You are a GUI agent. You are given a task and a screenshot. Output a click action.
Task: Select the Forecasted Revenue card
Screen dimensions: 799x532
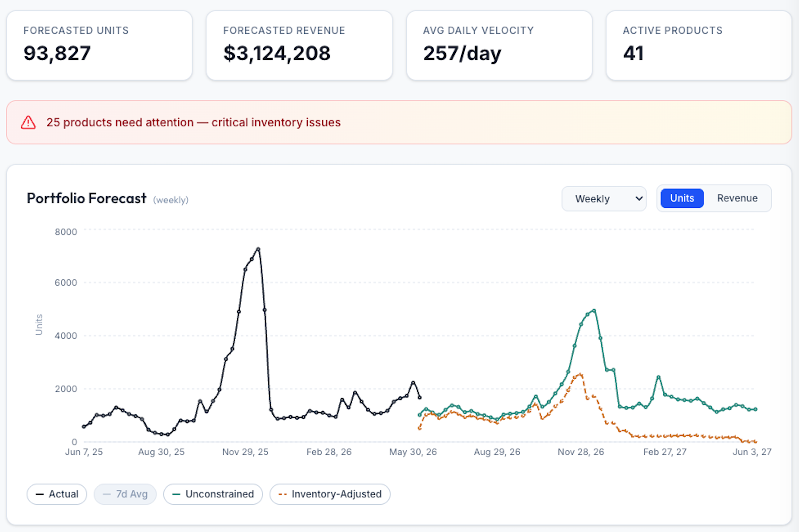point(299,46)
